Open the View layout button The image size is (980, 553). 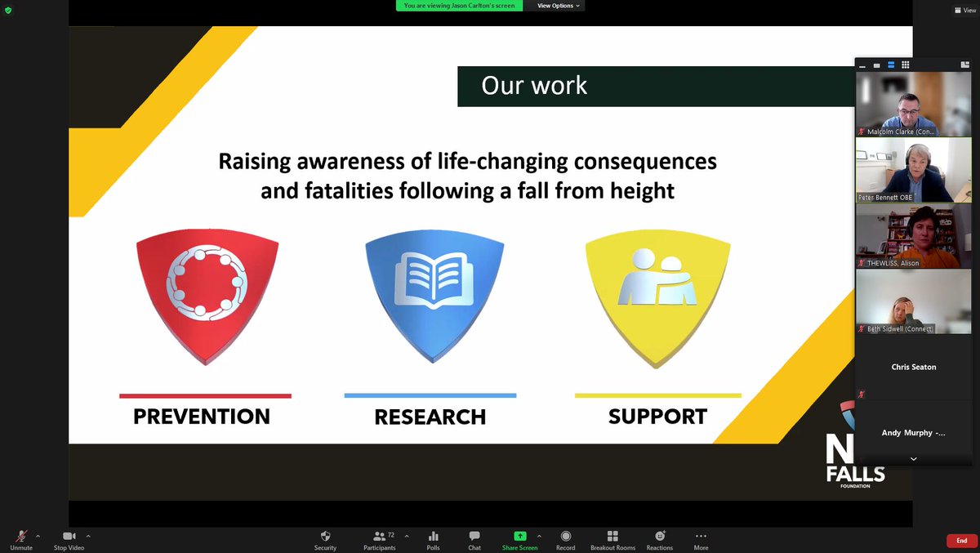pos(964,10)
